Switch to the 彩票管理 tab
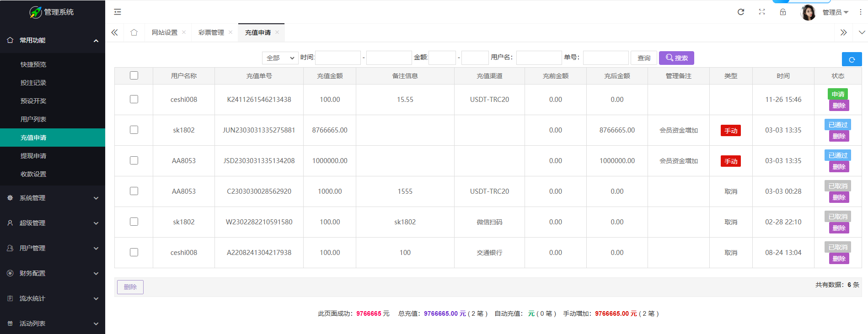868x334 pixels. [x=211, y=32]
